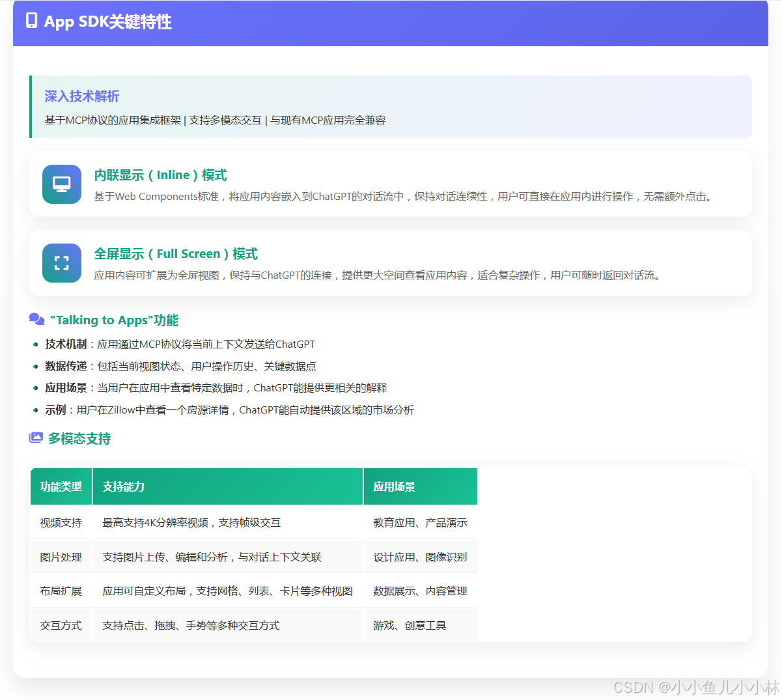Click the bullet dot beside 技术机制
Viewport: 782px width, 700px height.
[x=35, y=344]
